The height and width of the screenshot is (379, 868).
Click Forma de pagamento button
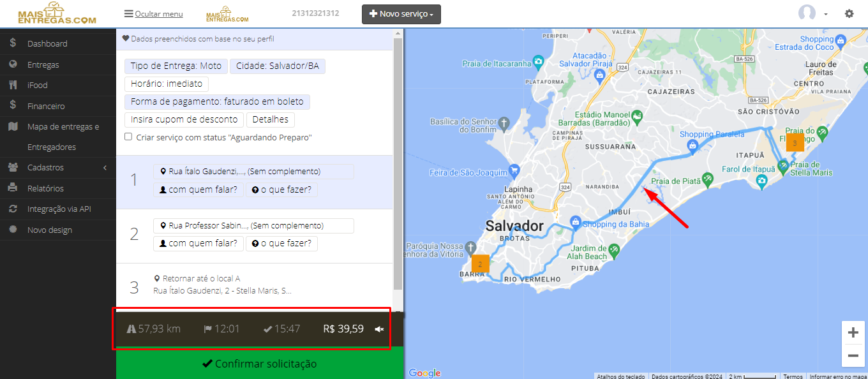pos(218,101)
